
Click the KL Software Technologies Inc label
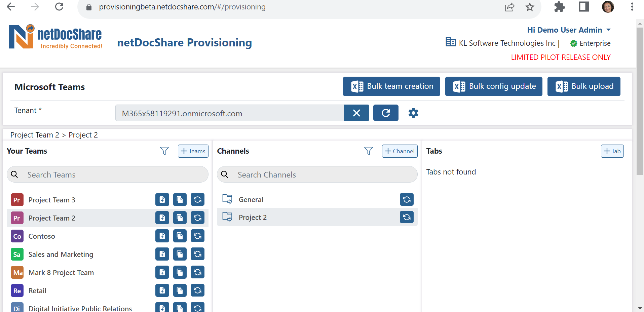[x=507, y=43]
